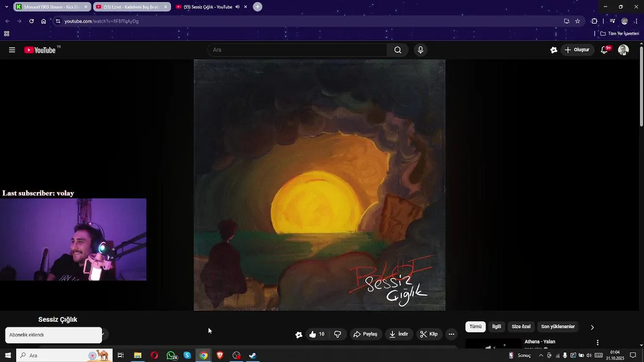The image size is (644, 362).
Task: Expand the tab search dropdown arrow
Action: point(6,7)
